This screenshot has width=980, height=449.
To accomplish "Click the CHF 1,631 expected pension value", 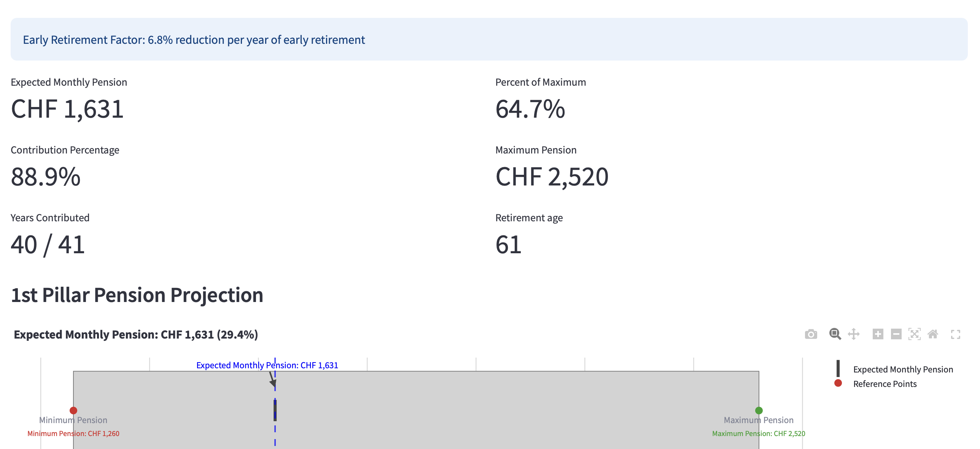I will (x=67, y=109).
